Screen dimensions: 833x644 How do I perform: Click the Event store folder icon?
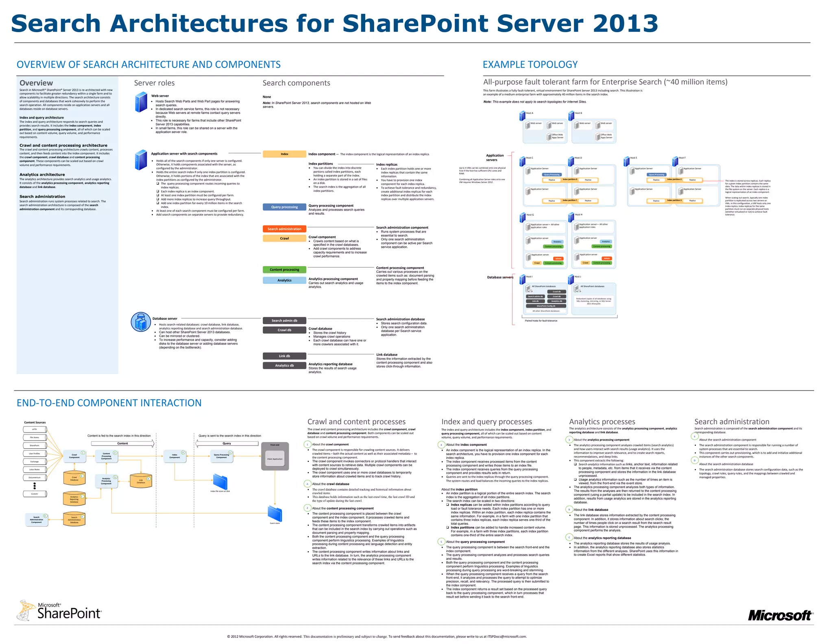(x=275, y=513)
